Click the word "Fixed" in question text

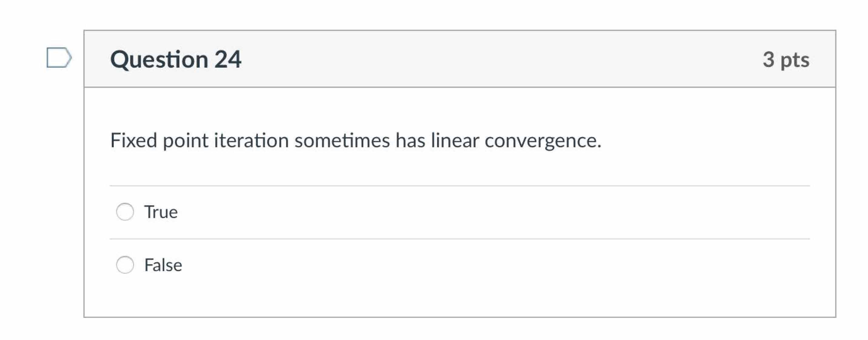[133, 140]
